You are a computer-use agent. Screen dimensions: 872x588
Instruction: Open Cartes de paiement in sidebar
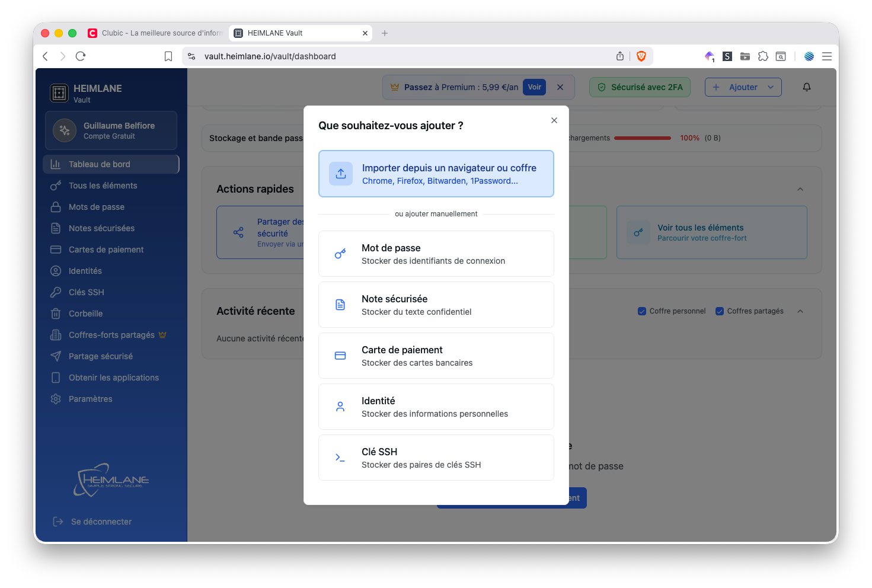tap(106, 250)
